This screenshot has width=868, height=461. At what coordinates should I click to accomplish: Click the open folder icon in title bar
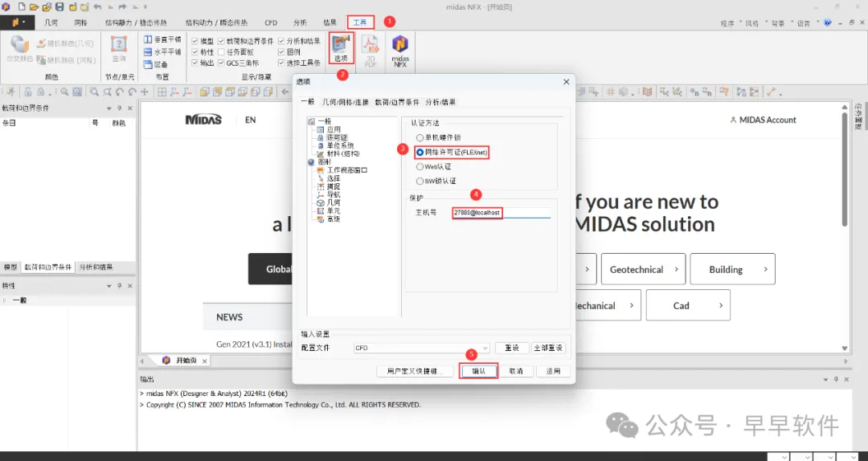(x=35, y=7)
